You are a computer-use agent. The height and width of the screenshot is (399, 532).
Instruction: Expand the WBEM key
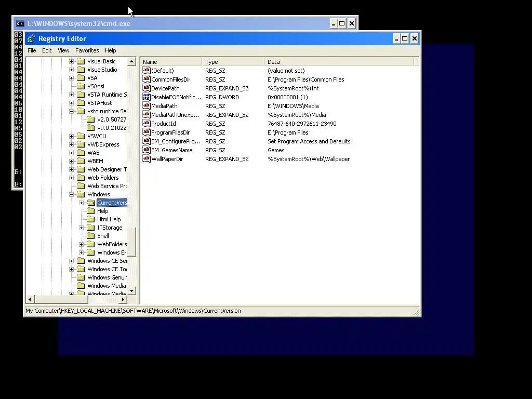[x=71, y=161]
